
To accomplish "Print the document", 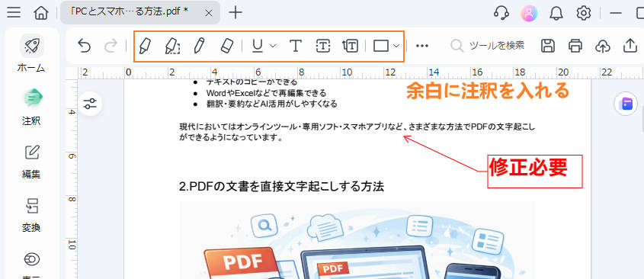I will (x=575, y=46).
